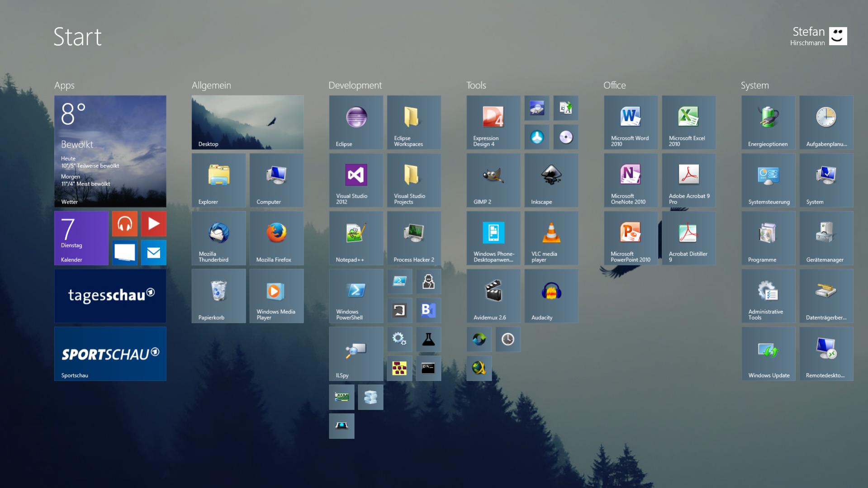Open the green-blue sync arrows small tile
The image size is (868, 488).
tap(479, 339)
